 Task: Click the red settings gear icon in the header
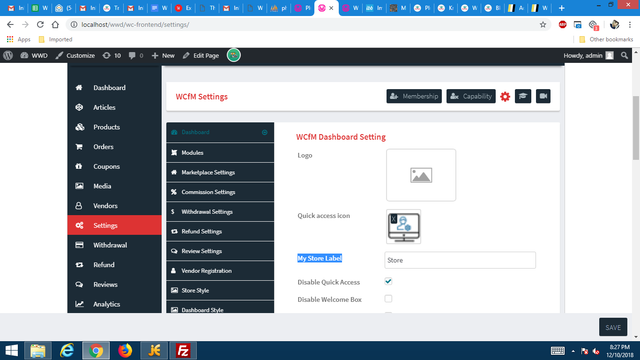505,96
